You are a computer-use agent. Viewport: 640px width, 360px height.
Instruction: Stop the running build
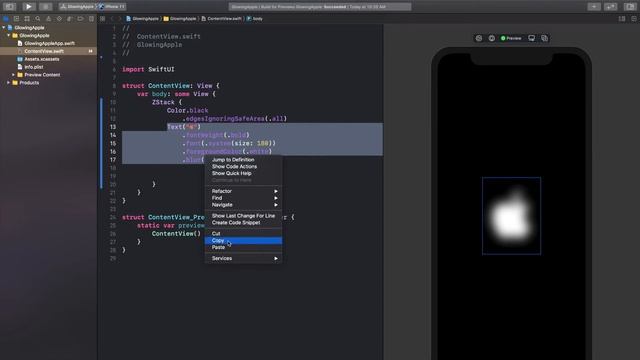[45, 7]
